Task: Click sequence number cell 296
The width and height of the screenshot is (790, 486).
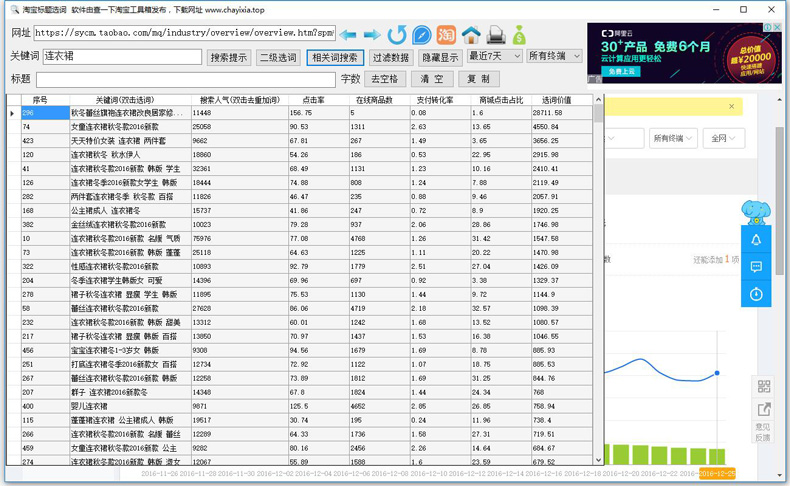Action: point(45,113)
